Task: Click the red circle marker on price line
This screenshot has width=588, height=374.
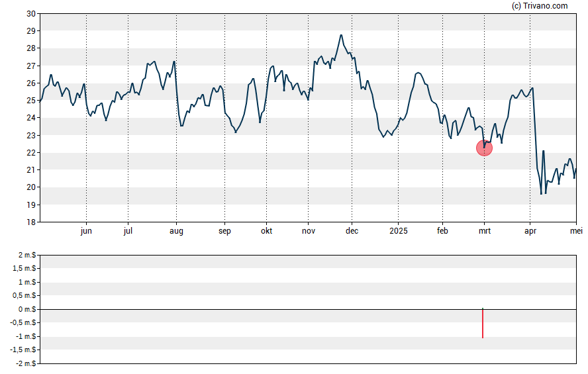Action: pyautogui.click(x=484, y=148)
